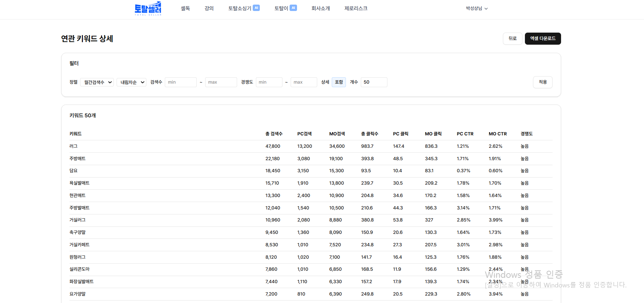Toggle the 포함 detail button
This screenshot has width=644, height=303.
coord(339,82)
